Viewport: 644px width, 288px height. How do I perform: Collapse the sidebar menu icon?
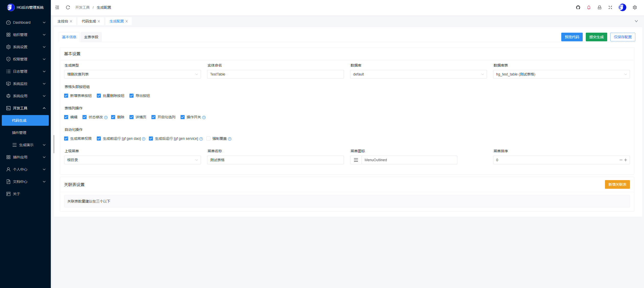[57, 7]
